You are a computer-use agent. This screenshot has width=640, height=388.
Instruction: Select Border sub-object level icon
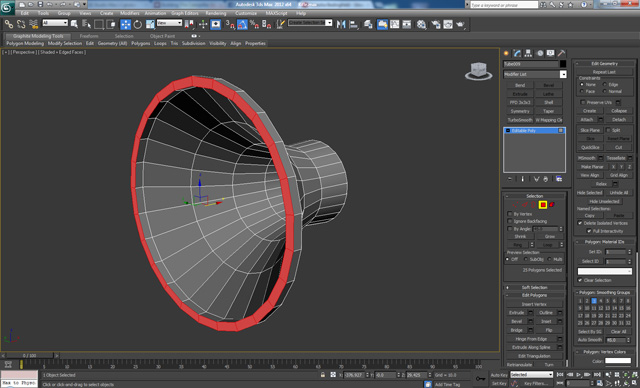pyautogui.click(x=533, y=205)
